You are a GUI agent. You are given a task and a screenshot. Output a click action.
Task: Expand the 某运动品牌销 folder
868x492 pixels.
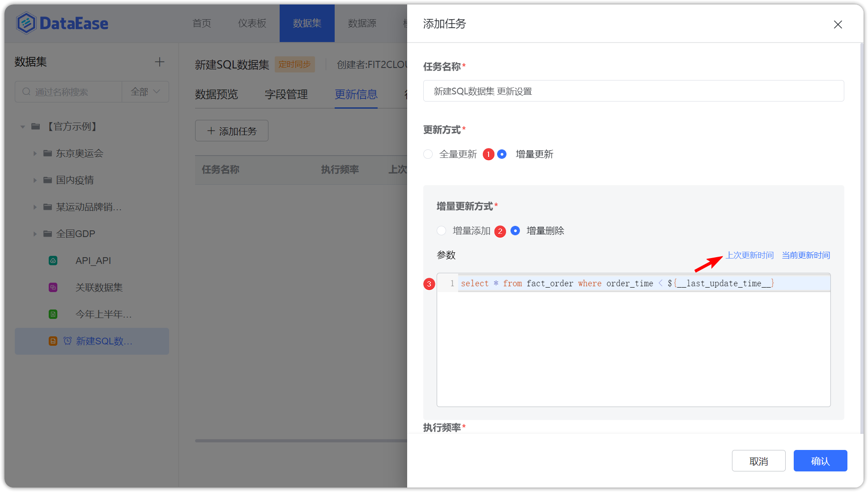35,207
